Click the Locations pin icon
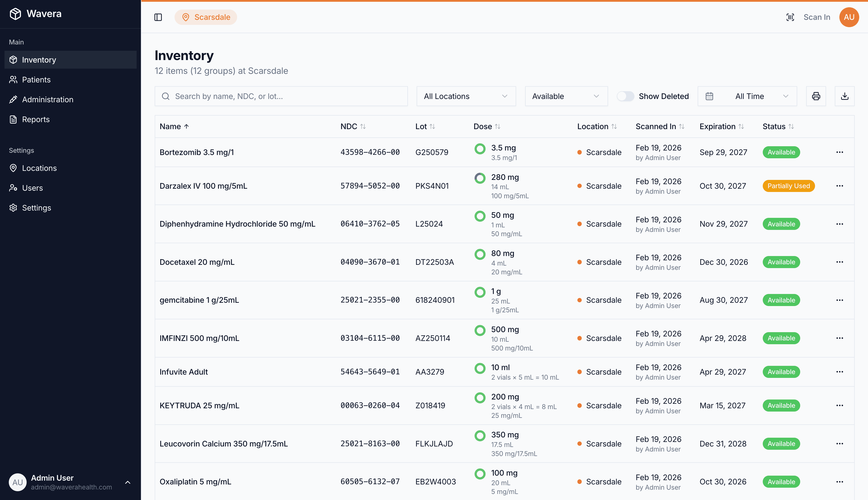 [13, 168]
